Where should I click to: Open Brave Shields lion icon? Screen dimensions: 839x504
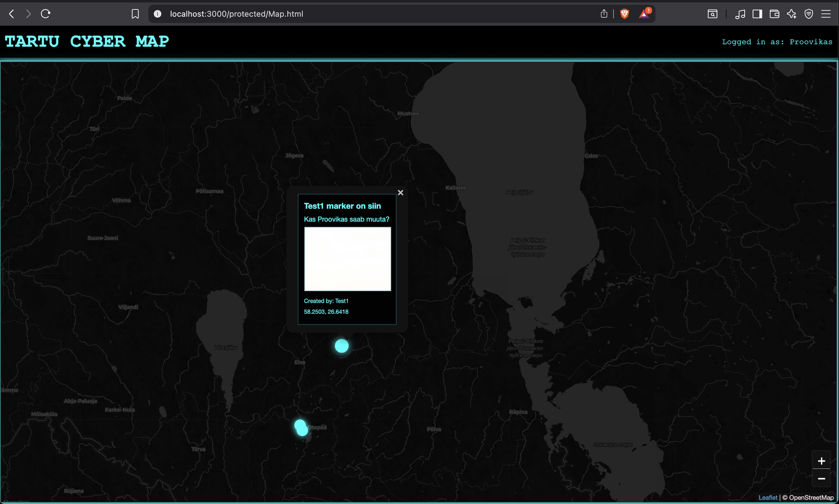pyautogui.click(x=625, y=14)
